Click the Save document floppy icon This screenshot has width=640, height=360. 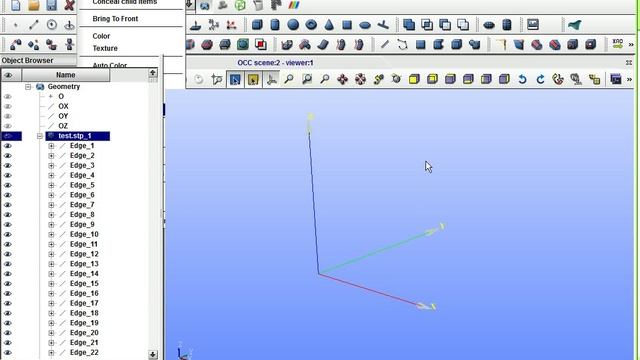coord(51,5)
